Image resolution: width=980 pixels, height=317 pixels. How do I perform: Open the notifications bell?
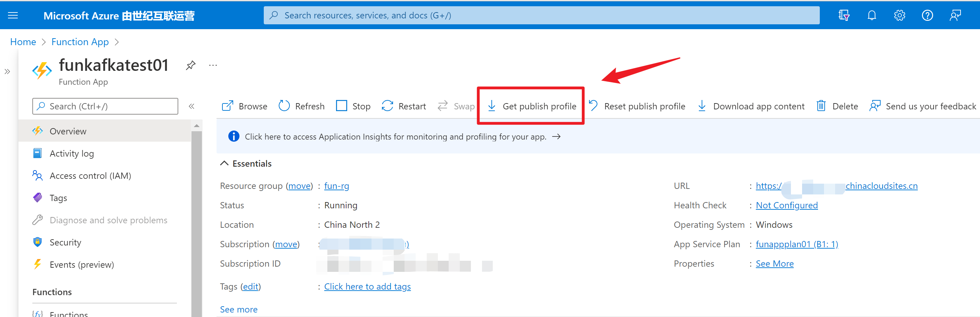tap(872, 15)
